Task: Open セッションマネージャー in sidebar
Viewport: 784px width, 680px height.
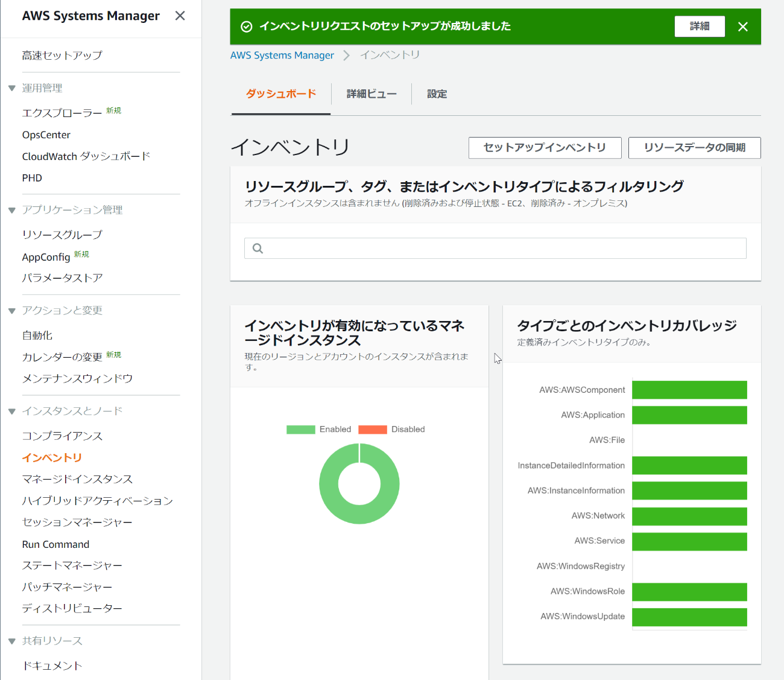Action: click(x=77, y=523)
